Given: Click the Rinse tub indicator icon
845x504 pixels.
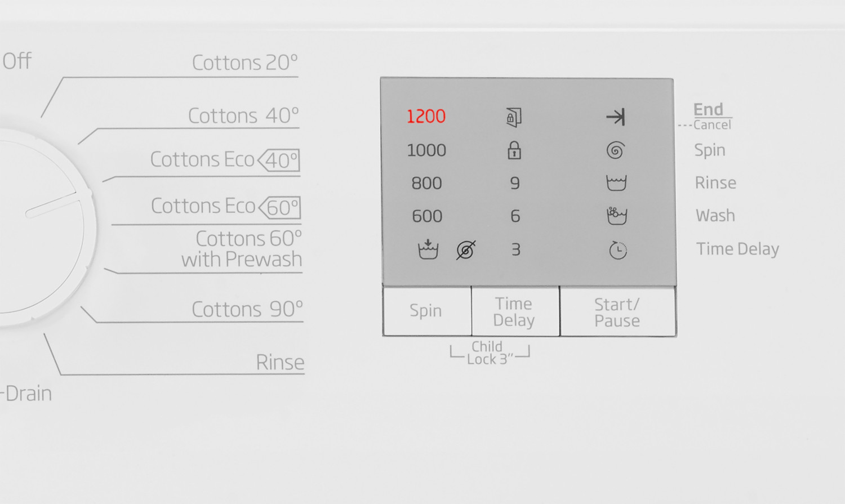Looking at the screenshot, I should [x=616, y=183].
